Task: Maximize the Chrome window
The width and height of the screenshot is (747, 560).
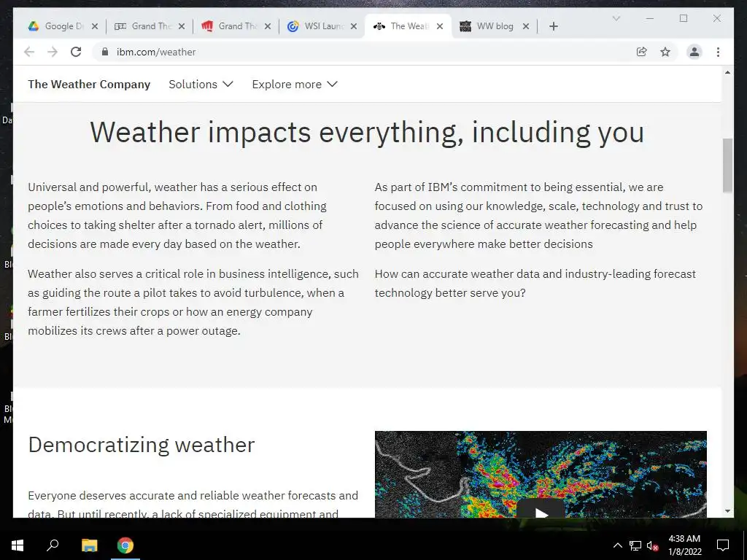Action: click(684, 18)
